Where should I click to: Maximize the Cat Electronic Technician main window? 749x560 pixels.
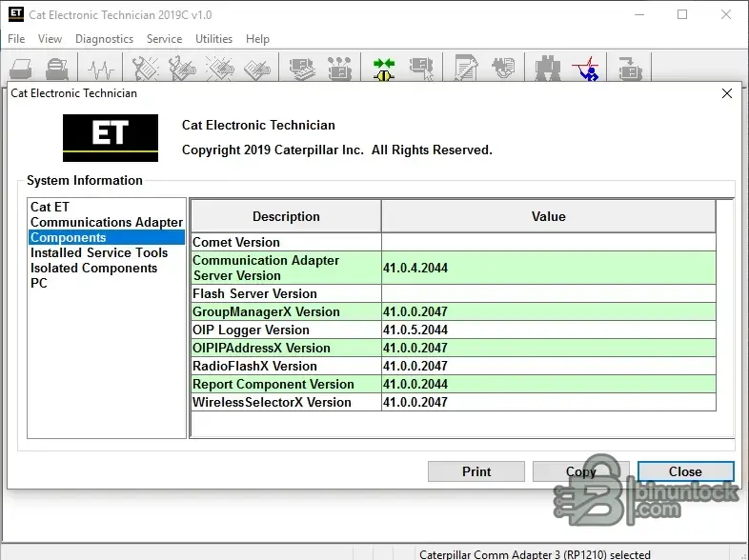[682, 15]
